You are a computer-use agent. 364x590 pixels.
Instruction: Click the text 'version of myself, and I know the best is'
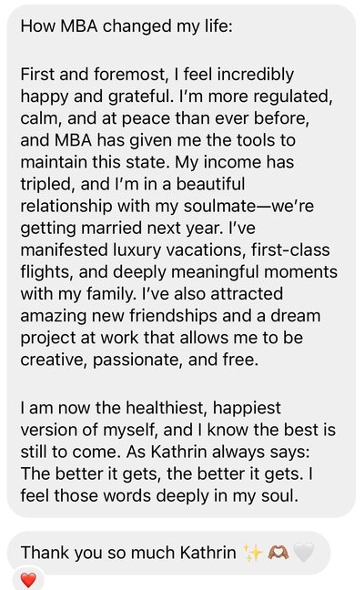[177, 430]
